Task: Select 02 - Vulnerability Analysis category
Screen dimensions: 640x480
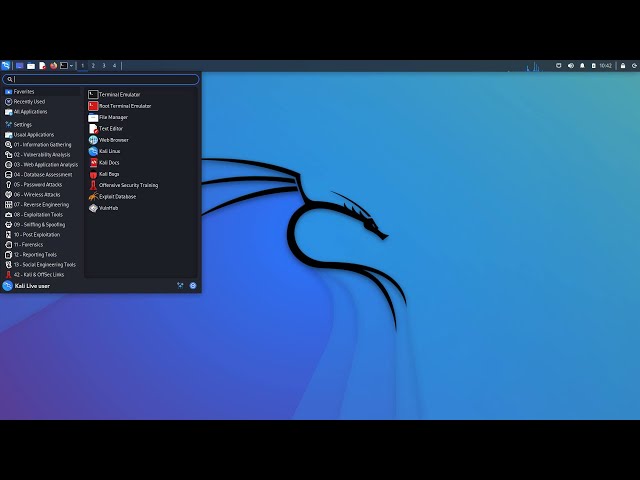Action: [x=42, y=155]
